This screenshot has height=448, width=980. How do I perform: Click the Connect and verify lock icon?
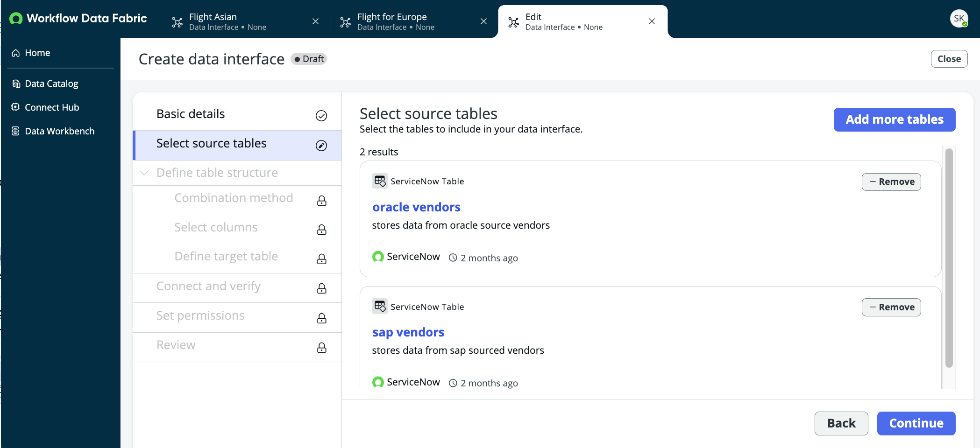[x=322, y=288]
